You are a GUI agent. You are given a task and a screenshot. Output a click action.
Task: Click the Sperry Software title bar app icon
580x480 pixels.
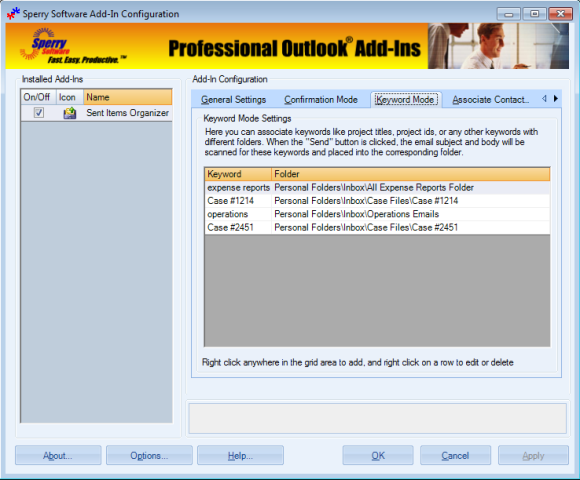[13, 14]
